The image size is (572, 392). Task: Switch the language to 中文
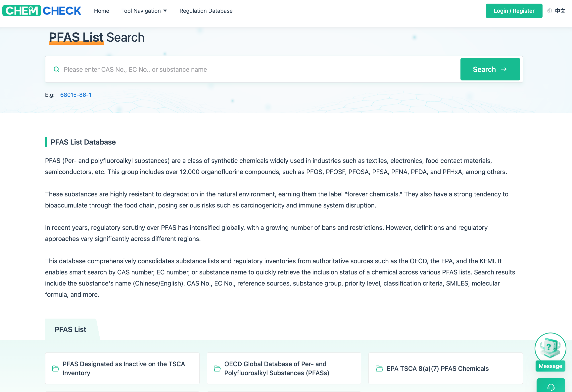[x=560, y=11]
